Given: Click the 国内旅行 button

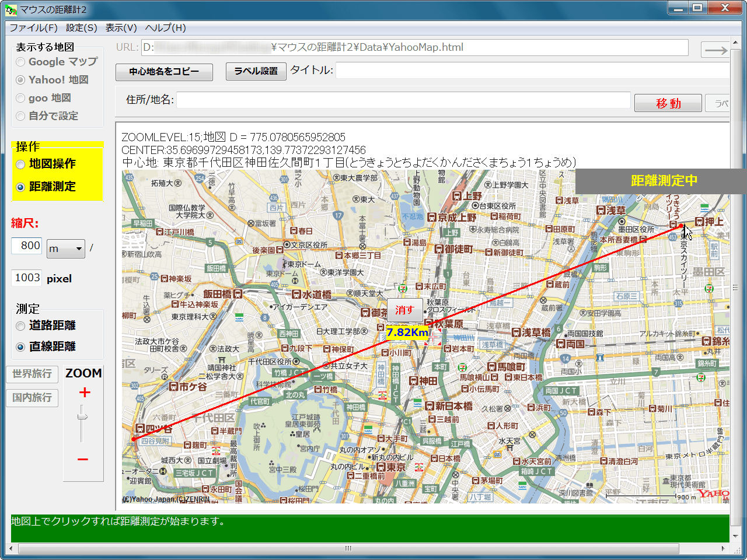Looking at the screenshot, I should pyautogui.click(x=32, y=398).
